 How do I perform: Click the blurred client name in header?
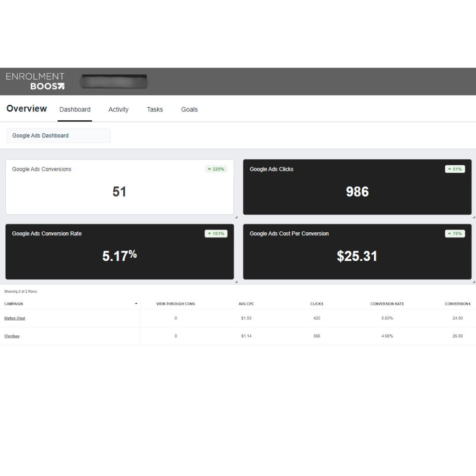click(x=114, y=82)
